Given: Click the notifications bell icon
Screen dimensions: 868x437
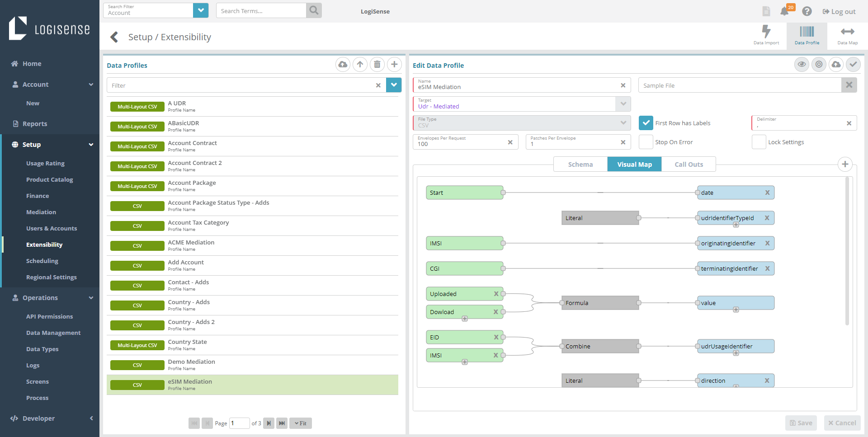Looking at the screenshot, I should pyautogui.click(x=784, y=11).
